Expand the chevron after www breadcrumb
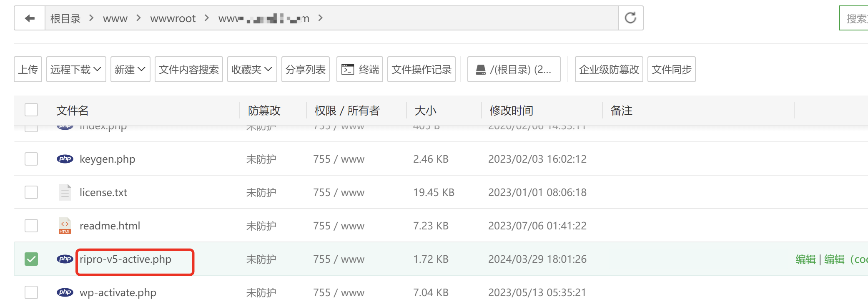868x307 pixels. [138, 18]
